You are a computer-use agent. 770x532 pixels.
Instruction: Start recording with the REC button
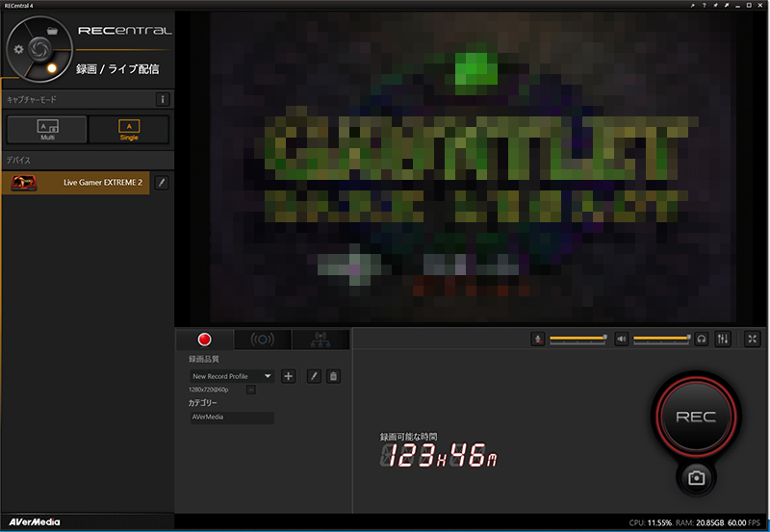coord(696,417)
